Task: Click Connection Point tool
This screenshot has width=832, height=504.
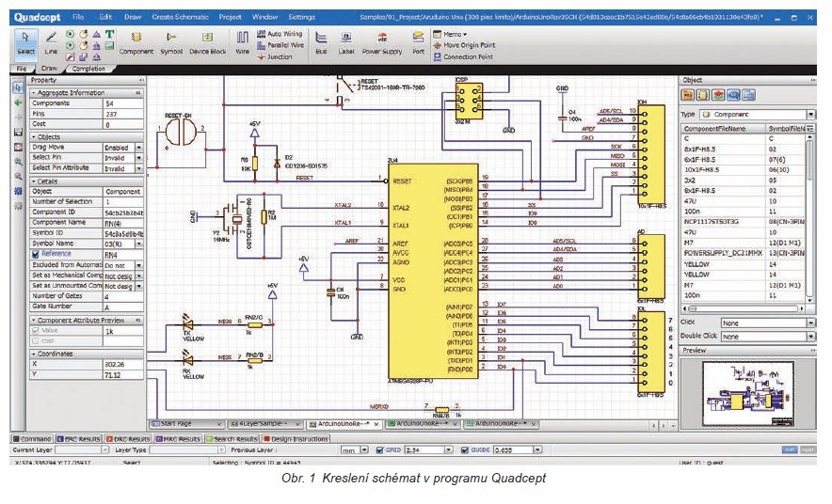Action: tap(463, 56)
